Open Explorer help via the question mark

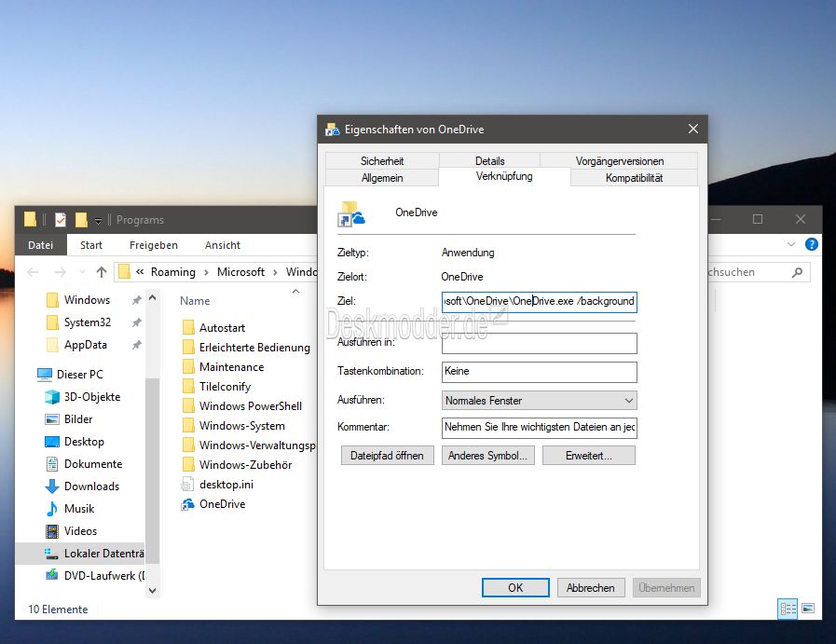812,244
